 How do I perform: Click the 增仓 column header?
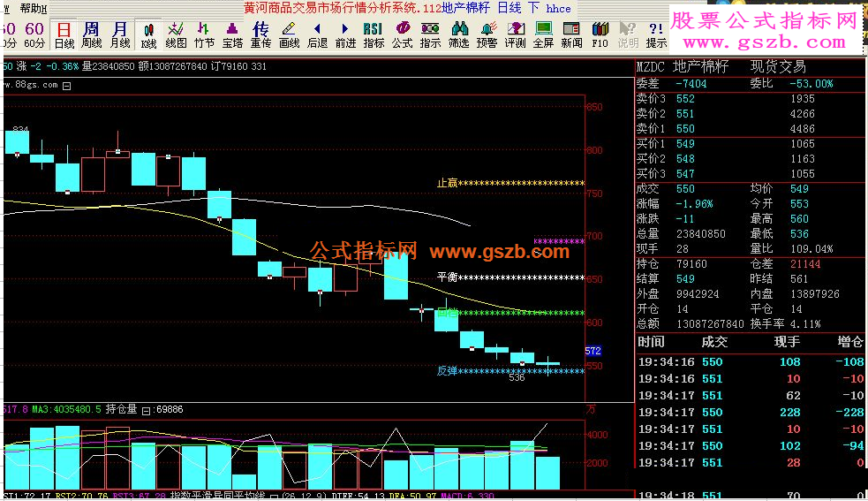[850, 342]
